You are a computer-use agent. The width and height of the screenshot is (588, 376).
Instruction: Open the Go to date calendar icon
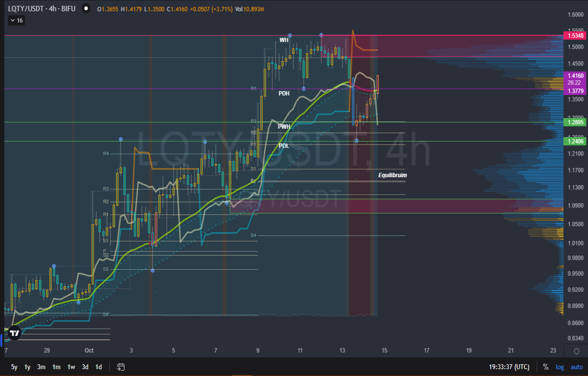pos(121,367)
